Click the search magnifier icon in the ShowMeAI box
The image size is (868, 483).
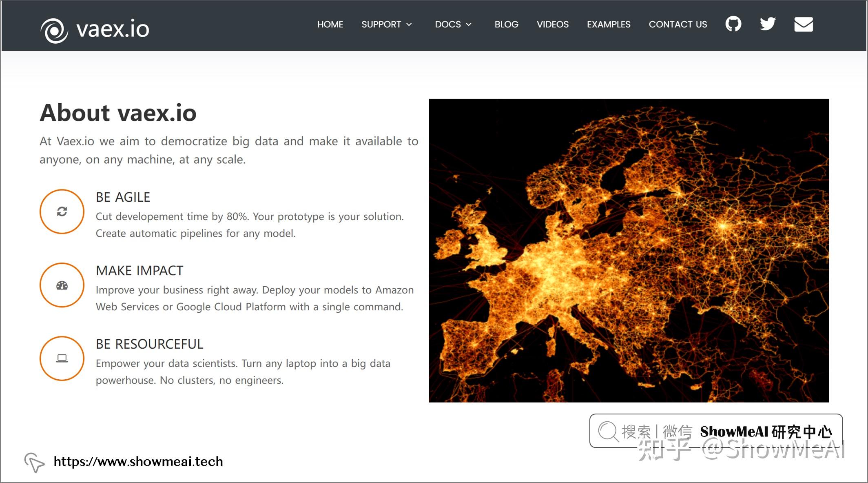pyautogui.click(x=608, y=431)
